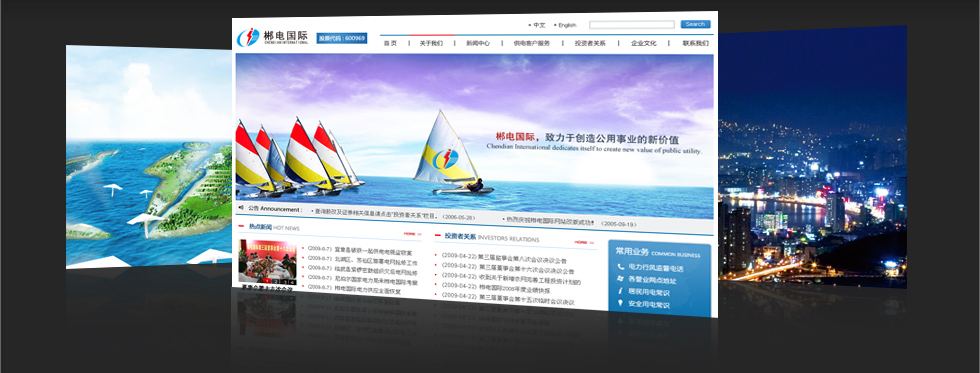This screenshot has height=373, width=980.
Task: Switch the language to 中文
Action: (539, 26)
